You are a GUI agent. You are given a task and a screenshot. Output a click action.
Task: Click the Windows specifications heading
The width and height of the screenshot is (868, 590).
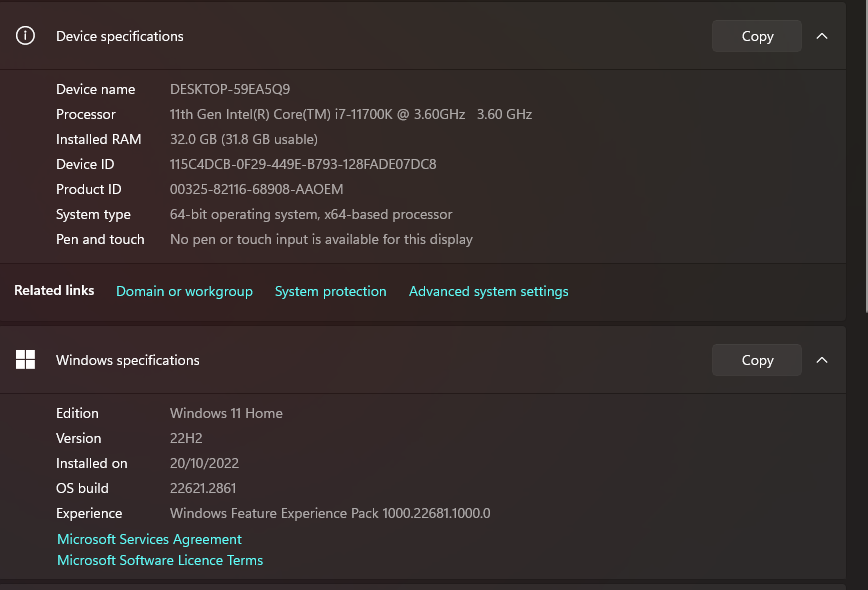tap(128, 360)
